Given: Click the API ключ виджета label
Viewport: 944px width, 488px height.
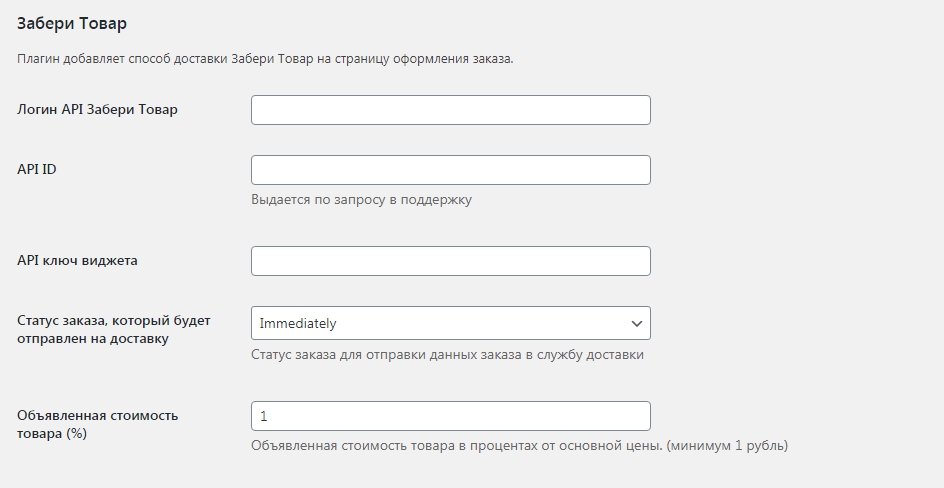Looking at the screenshot, I should point(77,261).
